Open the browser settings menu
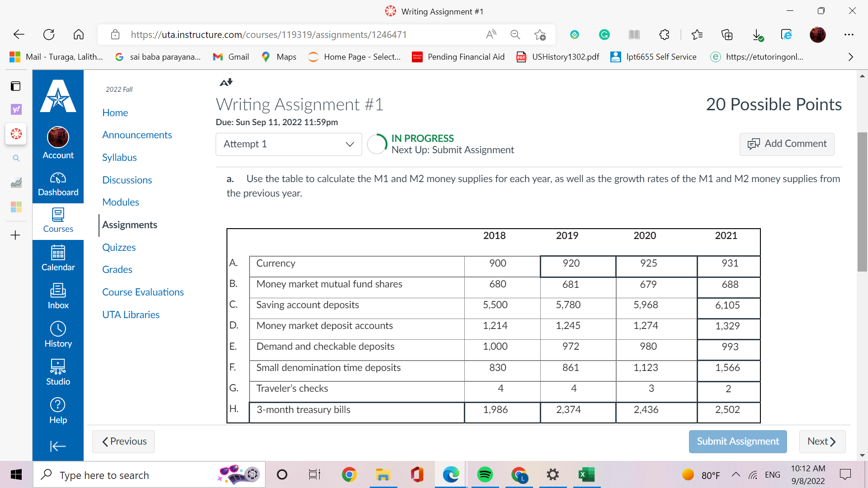868x488 pixels. [849, 34]
